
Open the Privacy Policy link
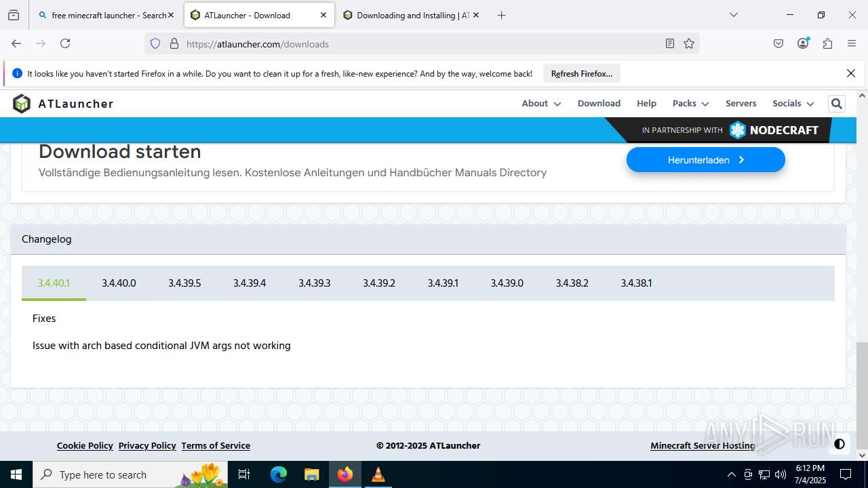point(147,445)
